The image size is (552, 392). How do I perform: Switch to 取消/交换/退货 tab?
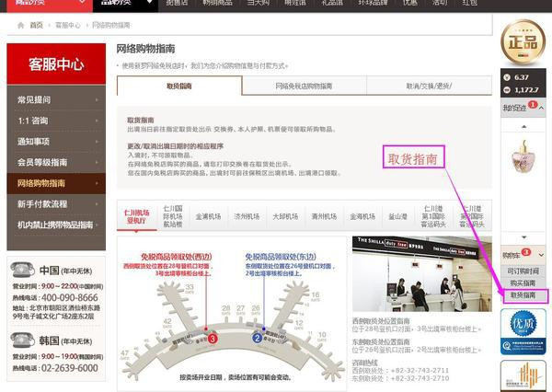[429, 86]
